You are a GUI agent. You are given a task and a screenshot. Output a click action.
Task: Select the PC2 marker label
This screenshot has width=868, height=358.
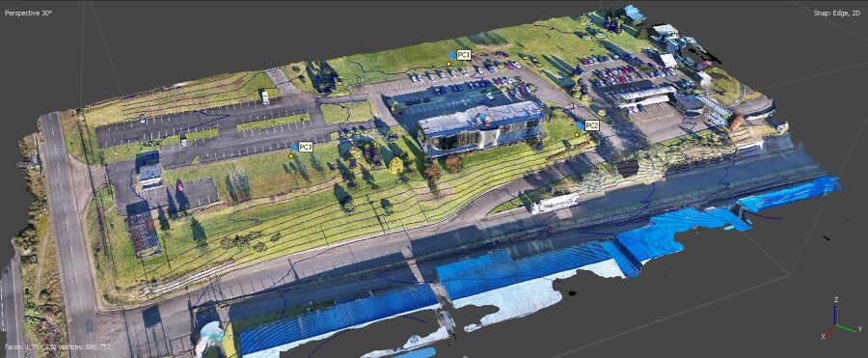click(592, 125)
